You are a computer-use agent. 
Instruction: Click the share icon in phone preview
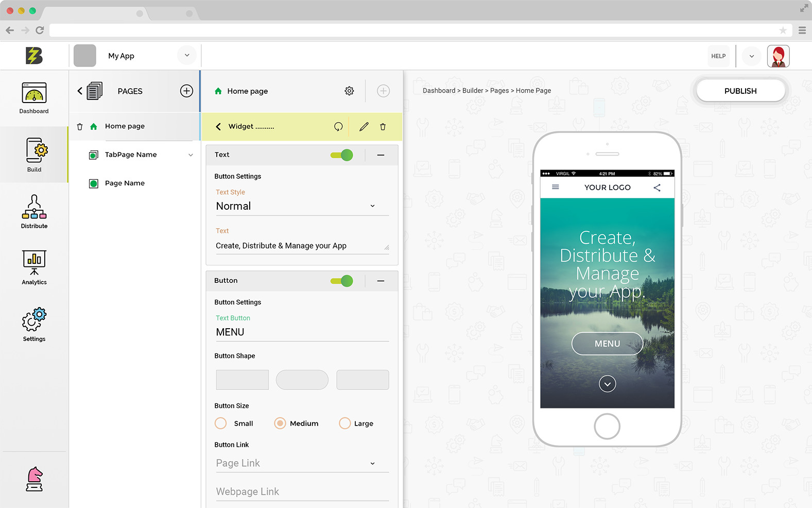coord(657,188)
